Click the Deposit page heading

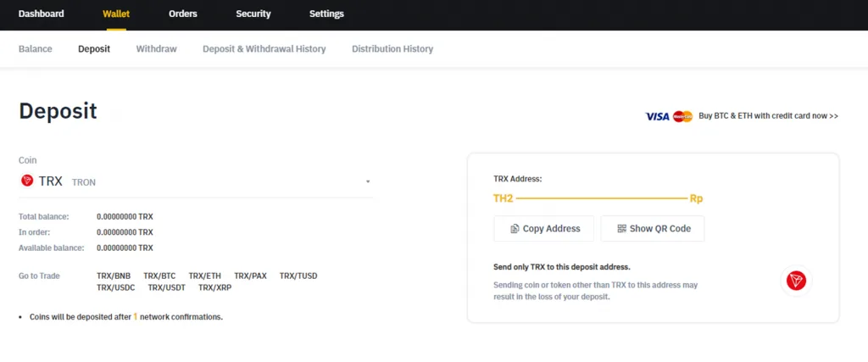pos(58,111)
